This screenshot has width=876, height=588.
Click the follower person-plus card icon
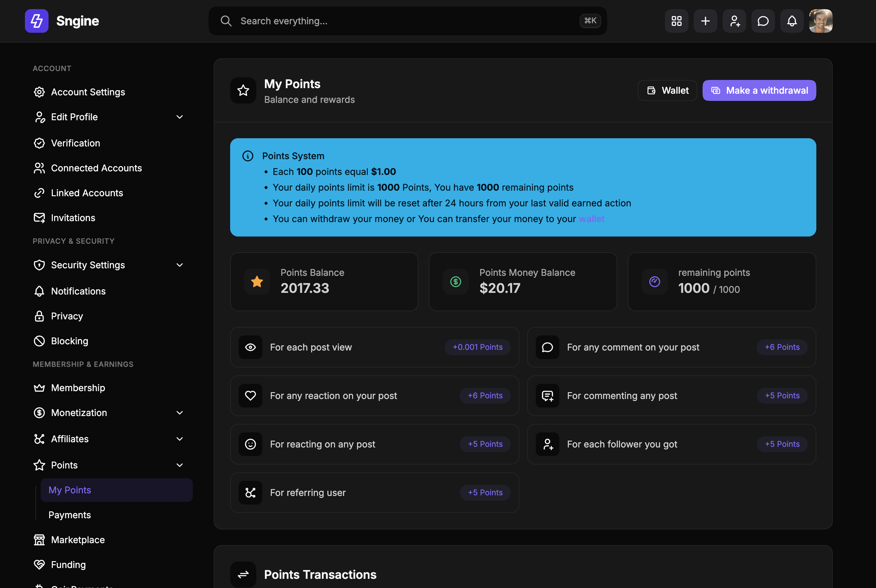[x=547, y=444]
